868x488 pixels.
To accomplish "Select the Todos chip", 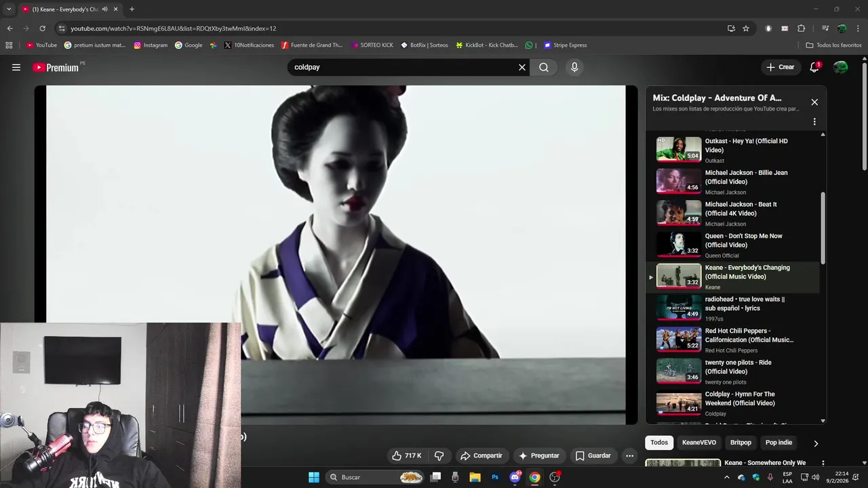I will 659,443.
